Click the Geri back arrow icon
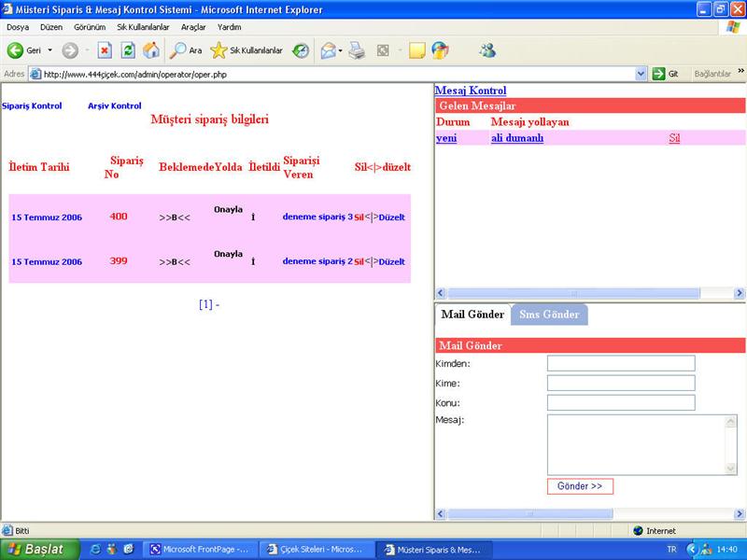 coord(15,50)
